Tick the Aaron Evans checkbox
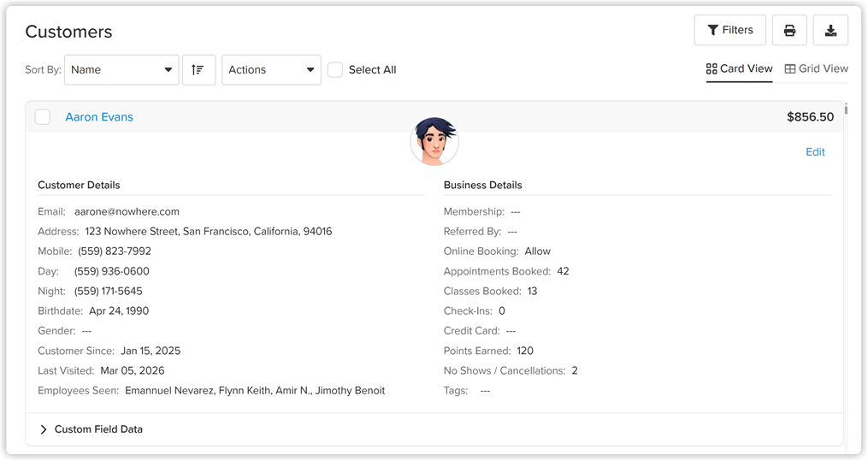 point(43,117)
